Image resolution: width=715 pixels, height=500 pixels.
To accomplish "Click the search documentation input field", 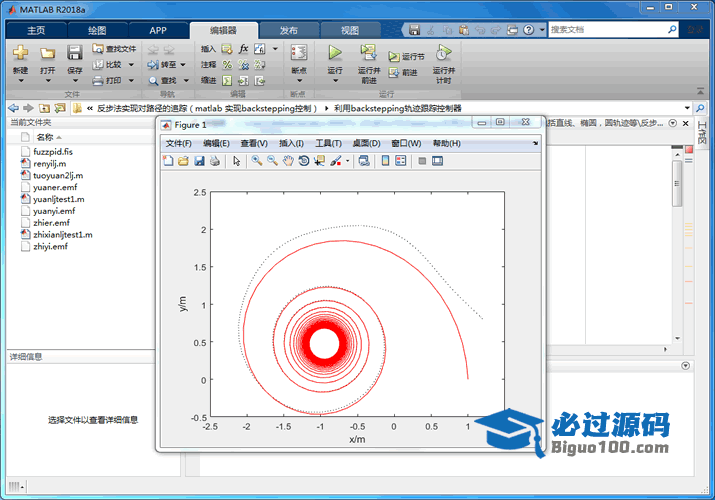I will [x=607, y=30].
